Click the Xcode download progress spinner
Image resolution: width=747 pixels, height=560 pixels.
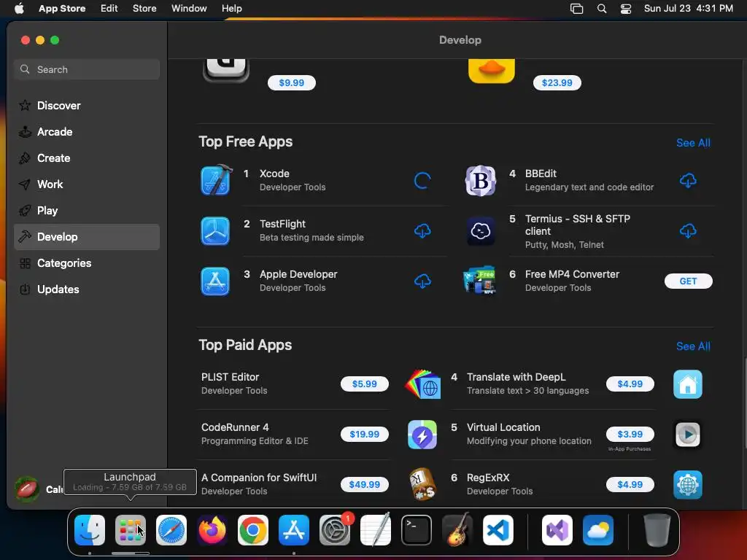[x=422, y=181]
